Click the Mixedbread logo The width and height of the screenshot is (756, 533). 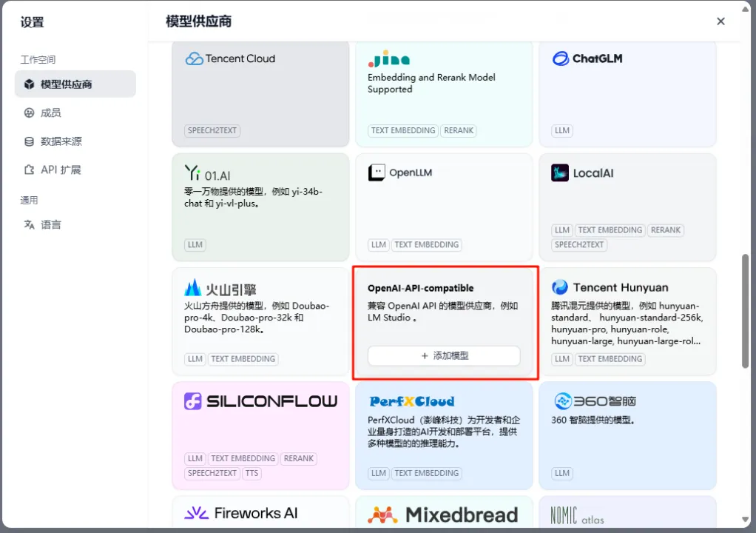pos(442,514)
